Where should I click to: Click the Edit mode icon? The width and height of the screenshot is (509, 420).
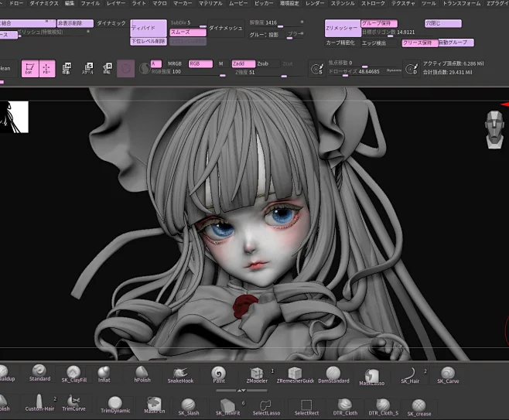pos(29,69)
